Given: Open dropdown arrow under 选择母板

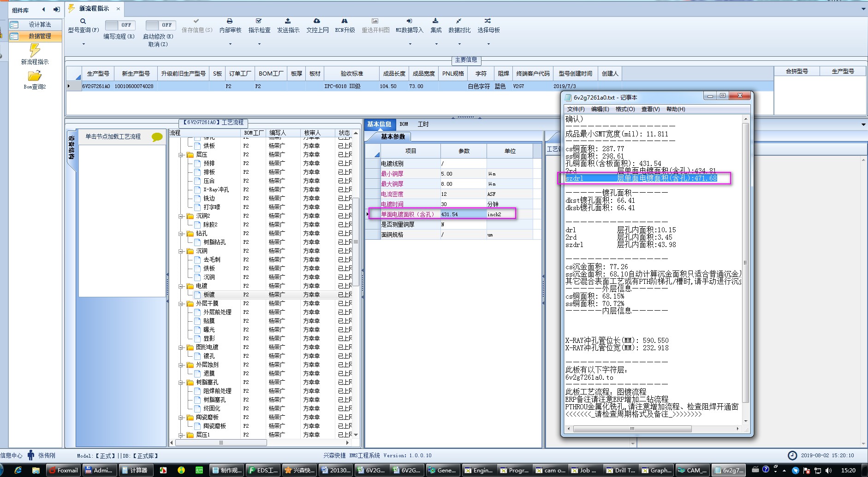Looking at the screenshot, I should pos(488,44).
